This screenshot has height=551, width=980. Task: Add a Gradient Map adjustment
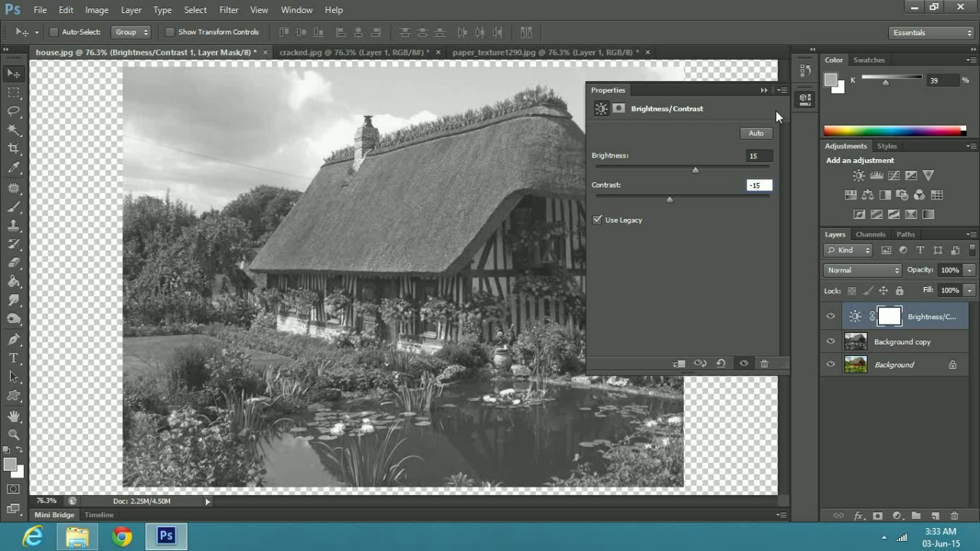pos(929,215)
